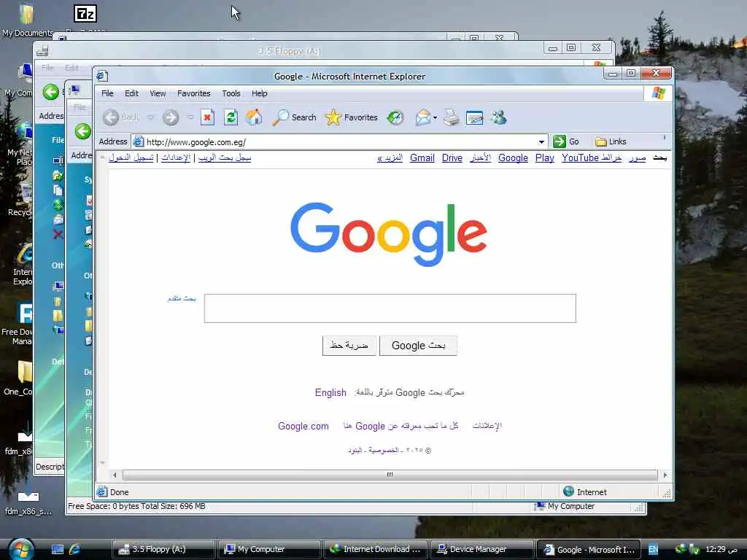Expand the Back button history dropdown
Image resolution: width=747 pixels, height=560 pixels.
coord(150,117)
